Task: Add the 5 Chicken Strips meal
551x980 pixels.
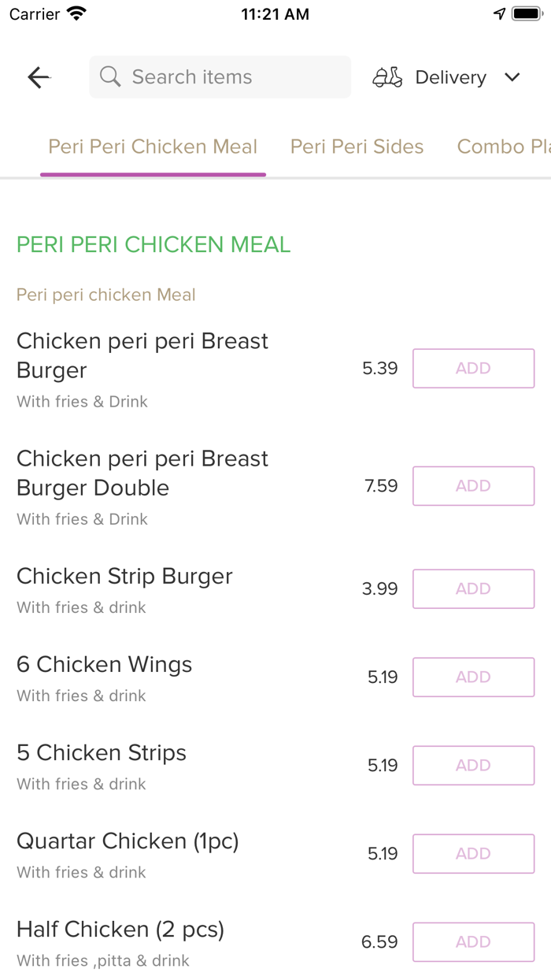Action: point(473,765)
